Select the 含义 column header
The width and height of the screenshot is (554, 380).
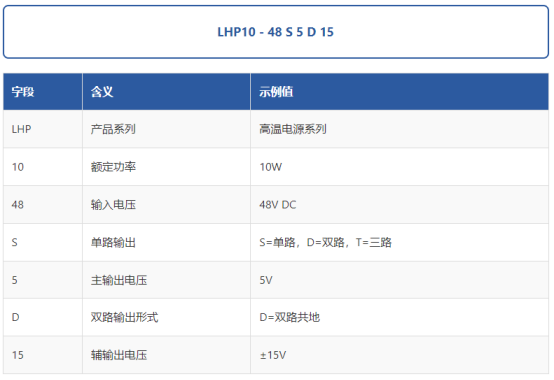pyautogui.click(x=166, y=92)
